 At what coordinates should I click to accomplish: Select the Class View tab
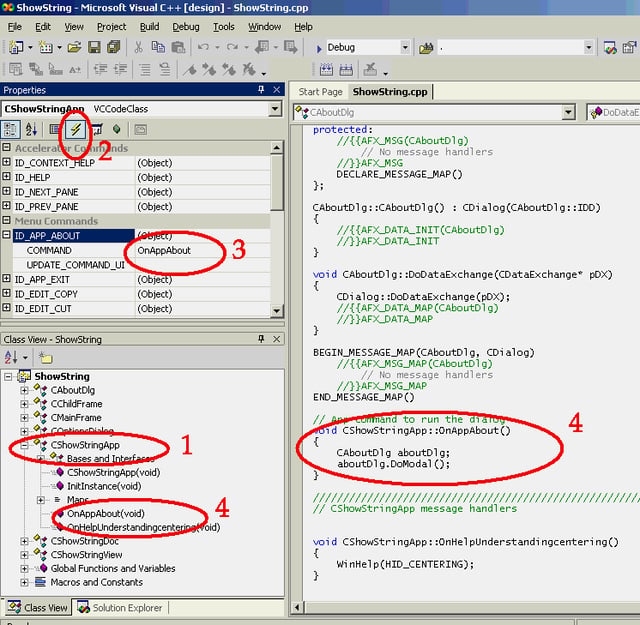[x=38, y=607]
